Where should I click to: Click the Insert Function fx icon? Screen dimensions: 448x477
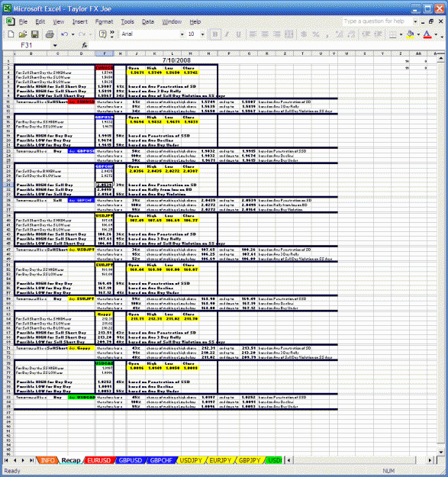(x=85, y=45)
